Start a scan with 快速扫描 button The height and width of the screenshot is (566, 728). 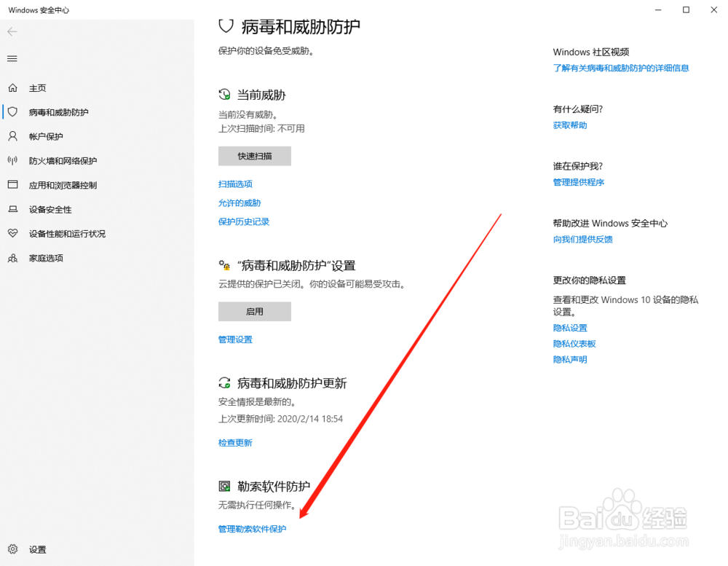[254, 156]
